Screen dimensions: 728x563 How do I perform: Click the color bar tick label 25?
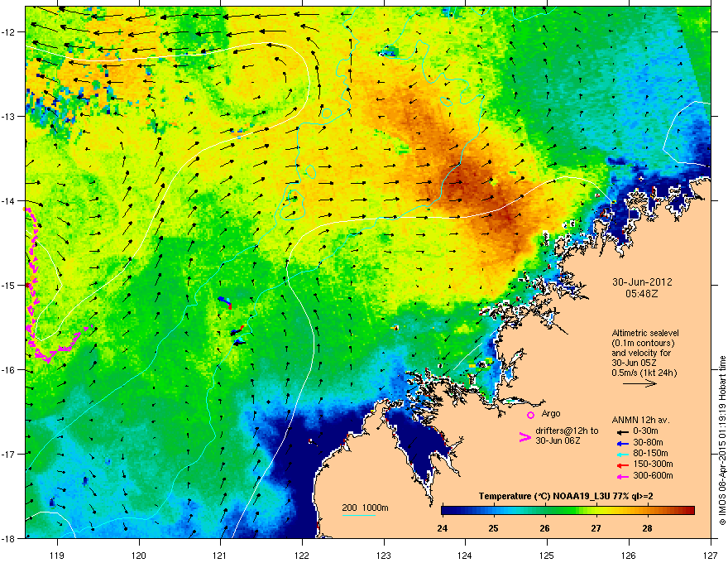tap(494, 528)
